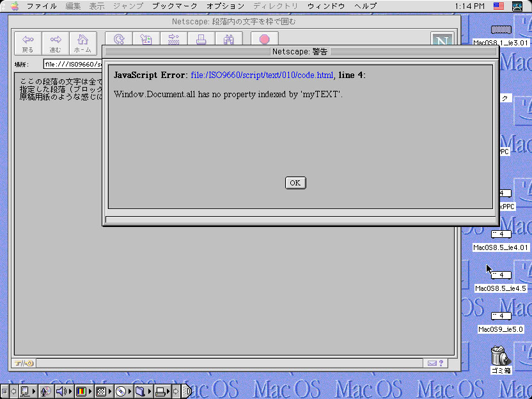This screenshot has height=399, width=532.
Task: Click the red Stop toolbar icon
Action: click(x=265, y=38)
